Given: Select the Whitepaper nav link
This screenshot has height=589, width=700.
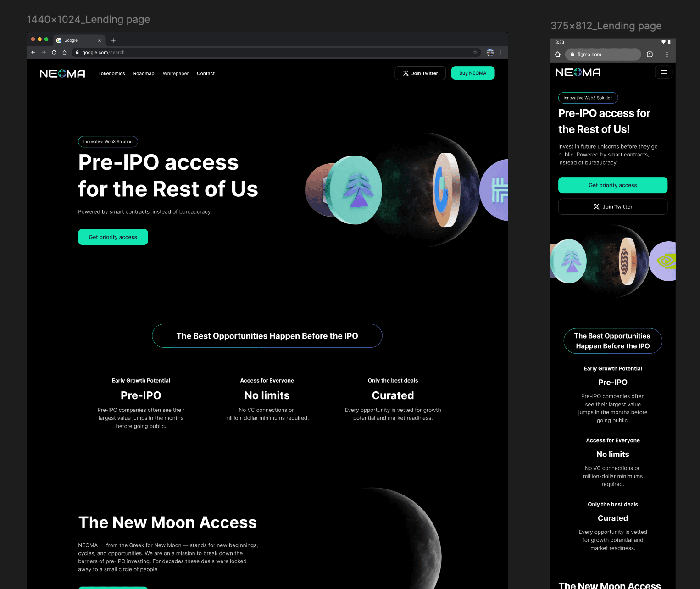Looking at the screenshot, I should (x=176, y=73).
